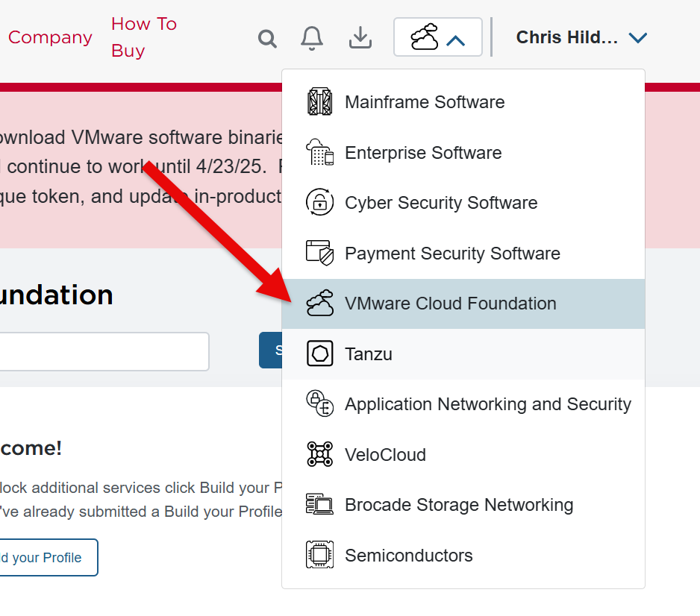Open the Company navigation link
Viewport: 700px width, 616px height.
[50, 37]
